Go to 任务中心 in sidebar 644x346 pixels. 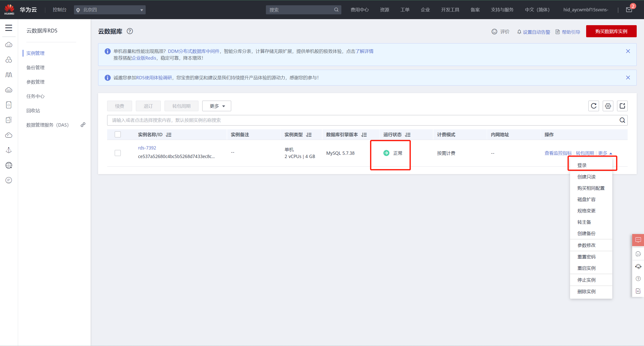point(35,96)
